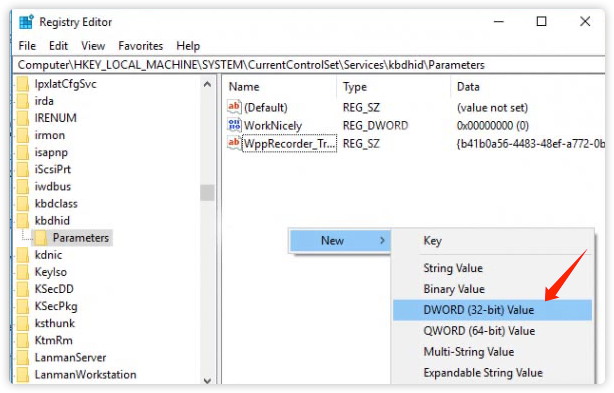Choose Expandable String Value from submenu
Screen dimensions: 614x393
[493, 373]
